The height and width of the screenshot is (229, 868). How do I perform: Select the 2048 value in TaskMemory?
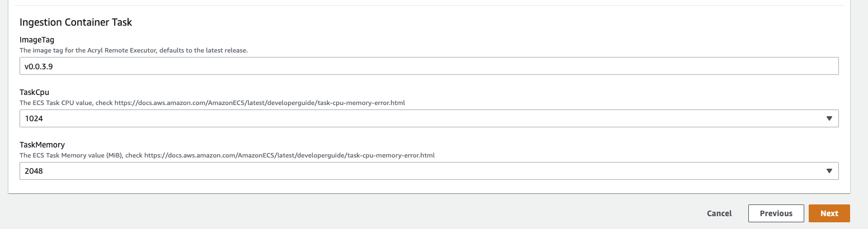point(34,171)
